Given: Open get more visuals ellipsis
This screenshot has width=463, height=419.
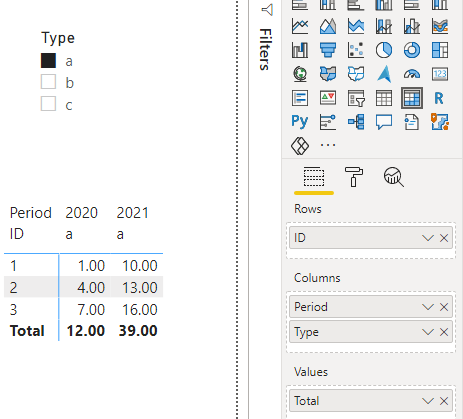Looking at the screenshot, I should tap(328, 145).
